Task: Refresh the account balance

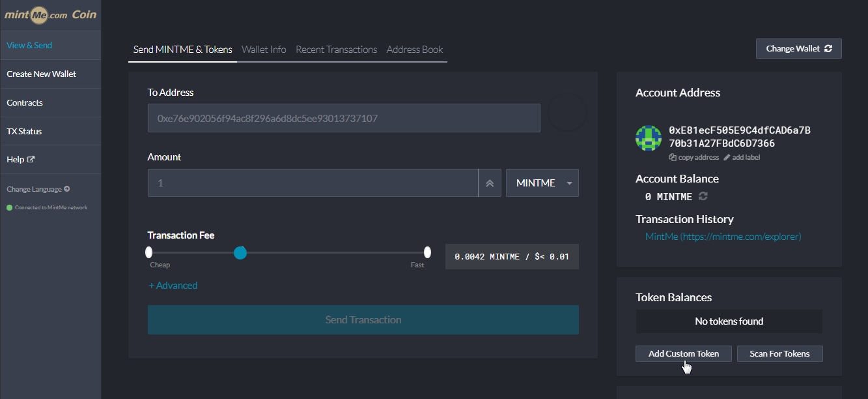Action: click(703, 196)
